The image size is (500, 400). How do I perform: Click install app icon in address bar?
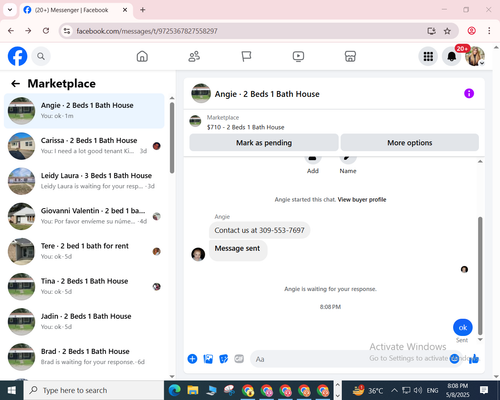pos(431,31)
